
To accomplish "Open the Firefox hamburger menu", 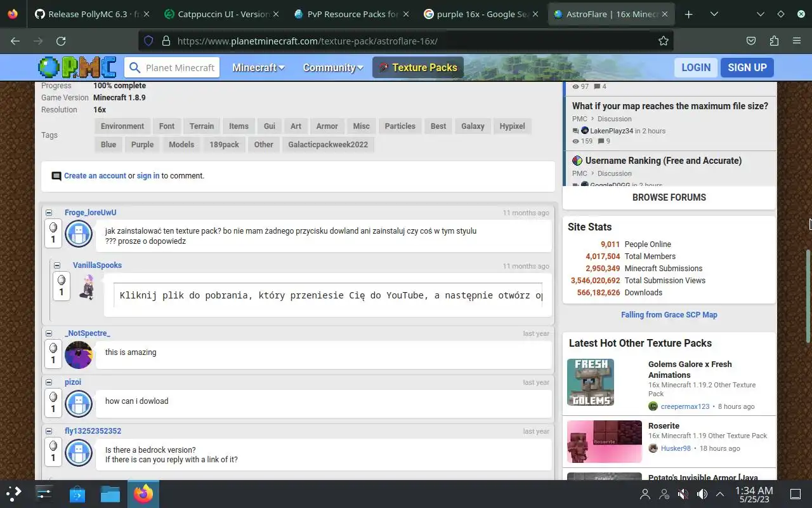I will [x=797, y=41].
